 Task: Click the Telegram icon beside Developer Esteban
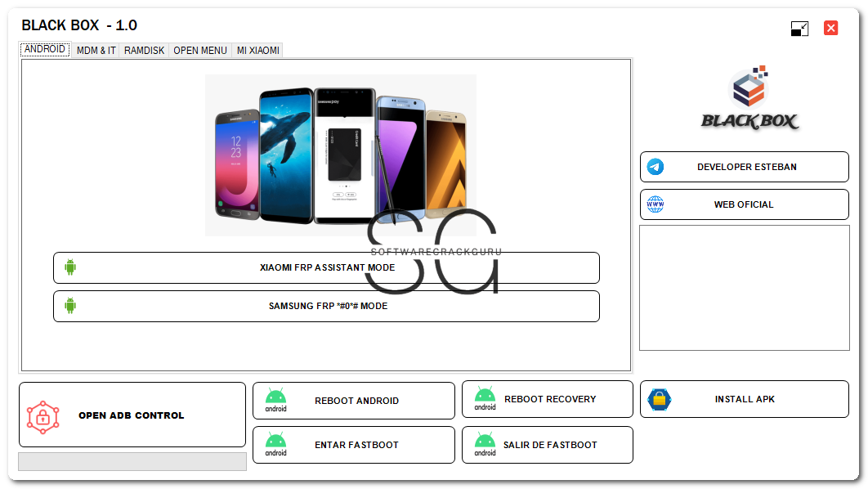point(655,167)
